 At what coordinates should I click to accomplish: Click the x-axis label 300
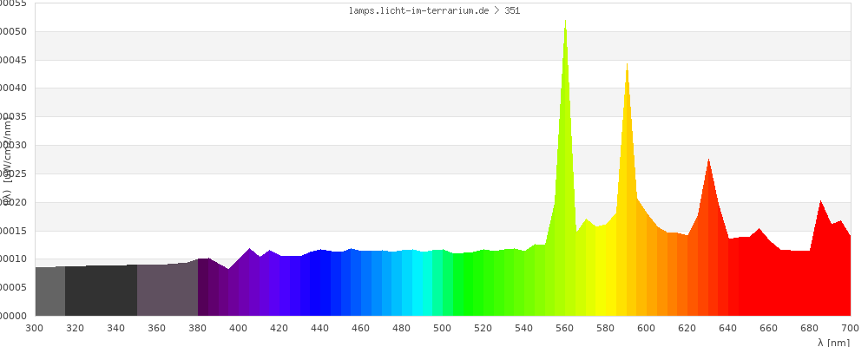pos(35,328)
